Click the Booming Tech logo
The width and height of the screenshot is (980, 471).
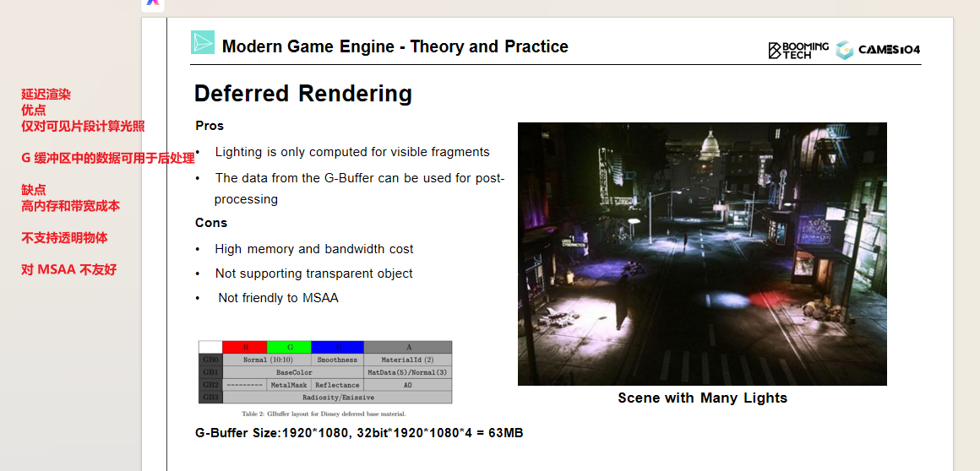coord(798,50)
